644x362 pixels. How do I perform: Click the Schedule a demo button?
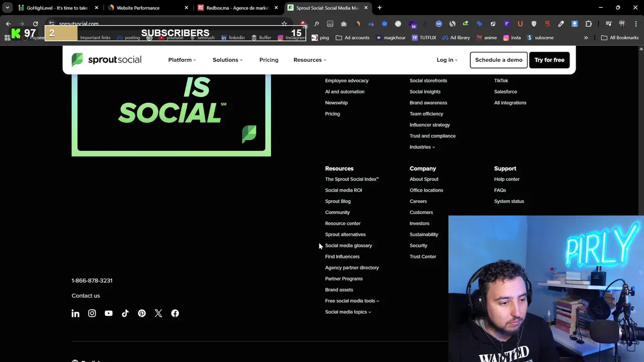(499, 60)
